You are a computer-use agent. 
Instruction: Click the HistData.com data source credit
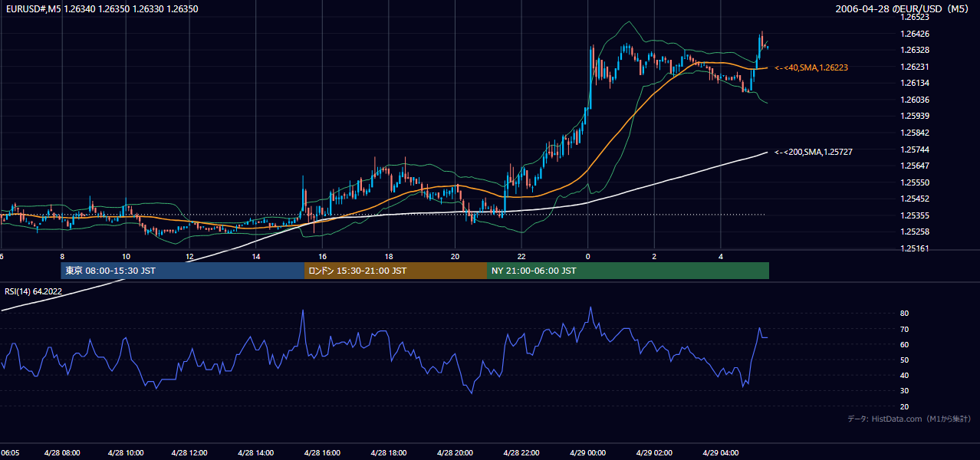click(x=909, y=419)
